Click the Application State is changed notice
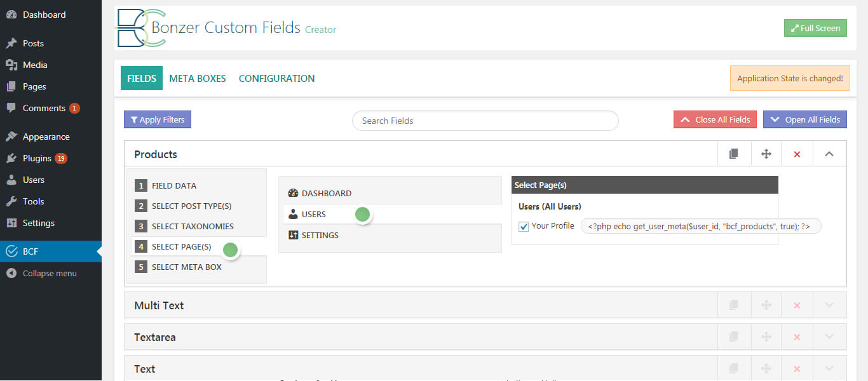The height and width of the screenshot is (381, 868). pos(790,79)
